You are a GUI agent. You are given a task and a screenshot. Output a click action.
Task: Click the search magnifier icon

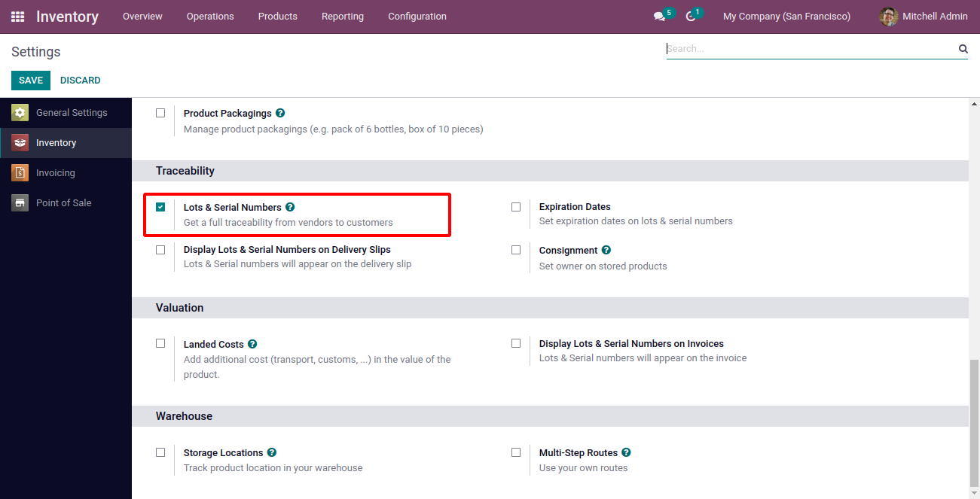963,49
